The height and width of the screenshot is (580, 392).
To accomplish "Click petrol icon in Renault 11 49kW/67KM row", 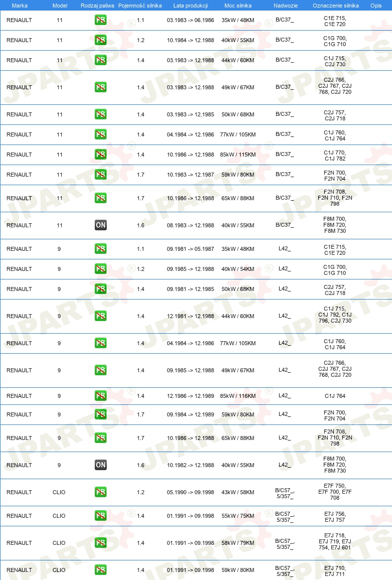I will pos(100,87).
